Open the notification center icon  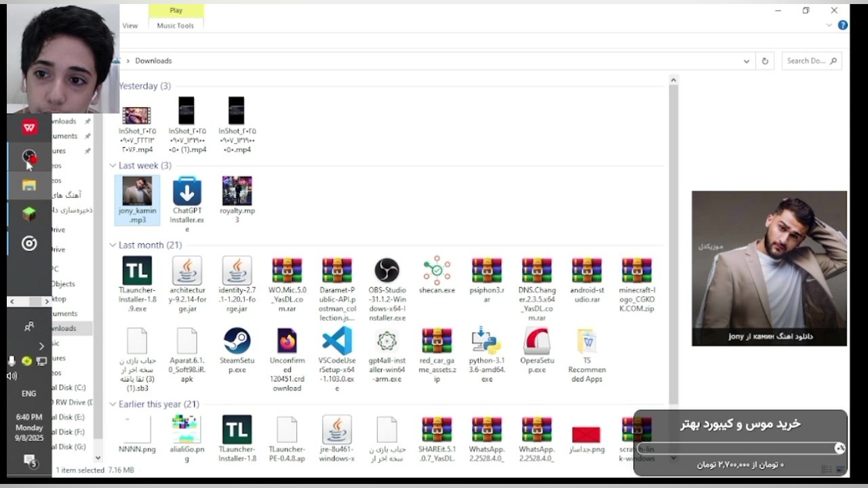click(30, 462)
